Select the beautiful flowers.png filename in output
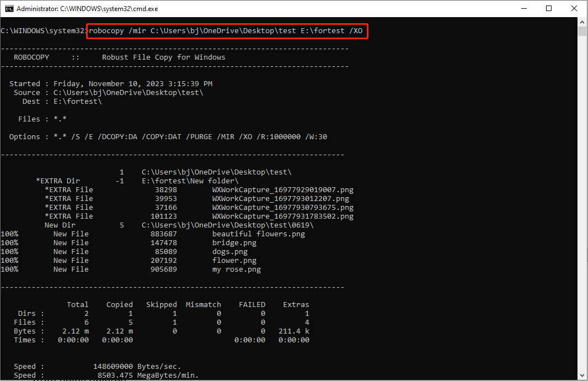This screenshot has width=588, height=381. pos(258,234)
